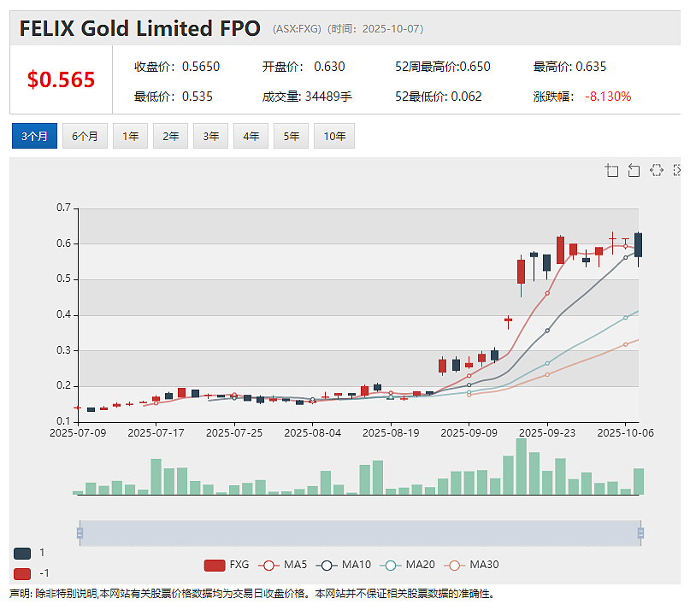The height and width of the screenshot is (616, 690).
Task: Click the last dark candlestick at chart right edge
Action: point(638,245)
